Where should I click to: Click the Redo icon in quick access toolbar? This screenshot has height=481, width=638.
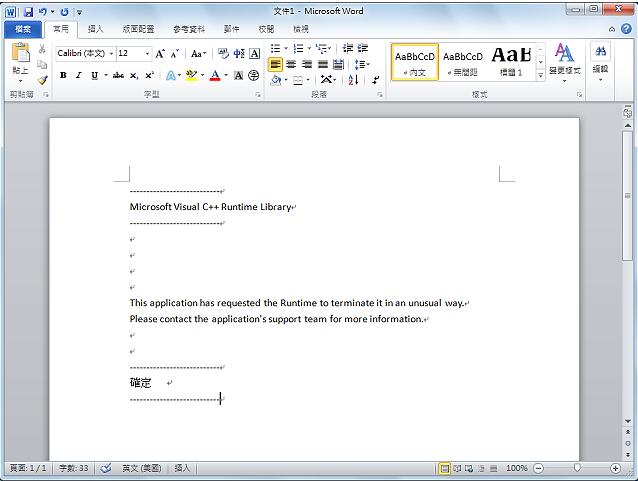64,12
